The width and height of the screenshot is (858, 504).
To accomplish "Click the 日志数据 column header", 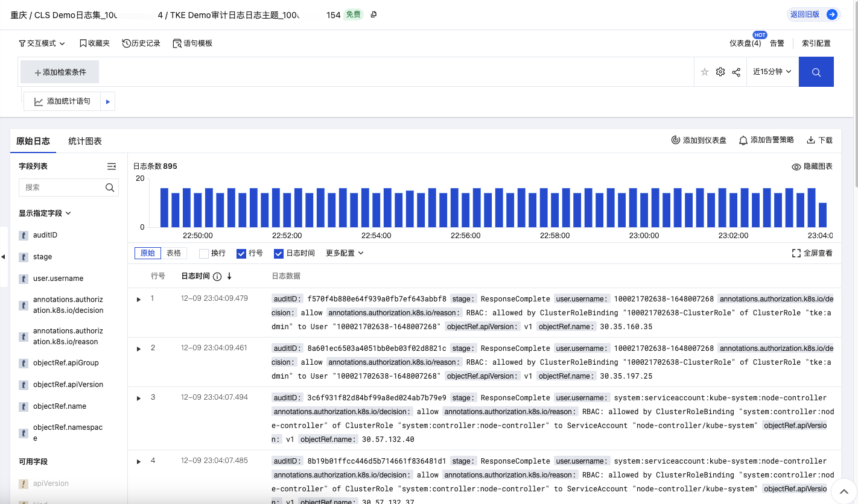I will (x=286, y=276).
